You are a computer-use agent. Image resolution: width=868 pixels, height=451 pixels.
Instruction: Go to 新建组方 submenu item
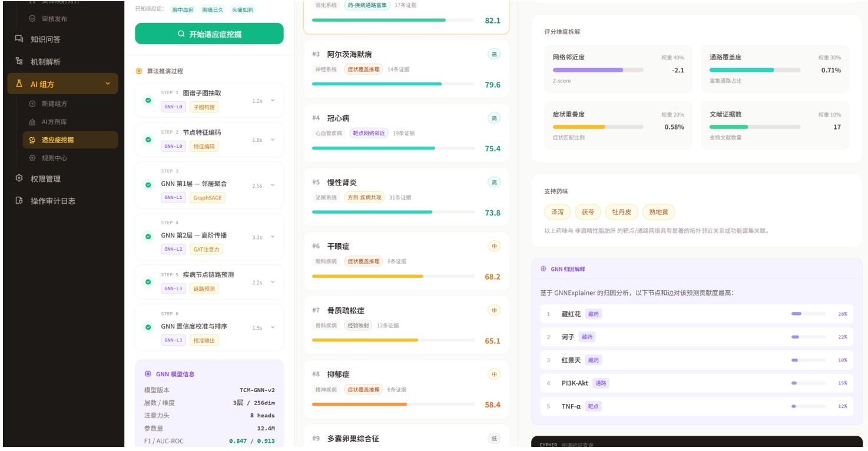coord(71,104)
